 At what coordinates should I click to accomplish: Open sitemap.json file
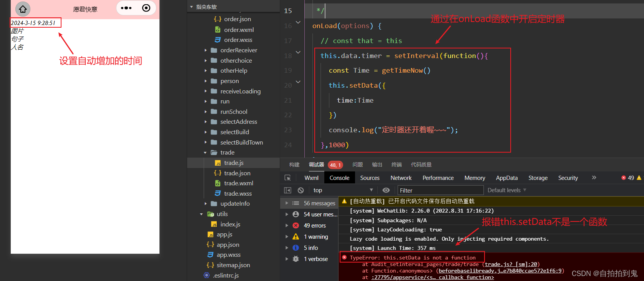click(233, 265)
